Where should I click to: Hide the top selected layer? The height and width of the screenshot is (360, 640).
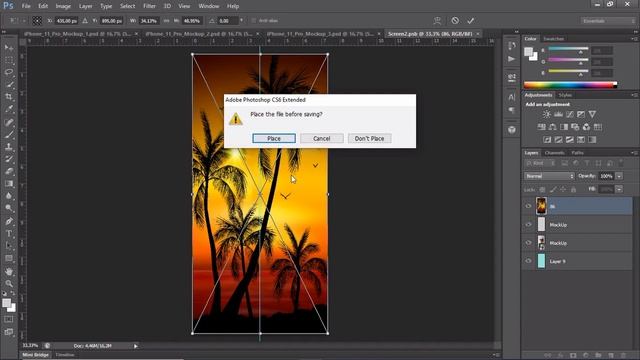point(529,206)
